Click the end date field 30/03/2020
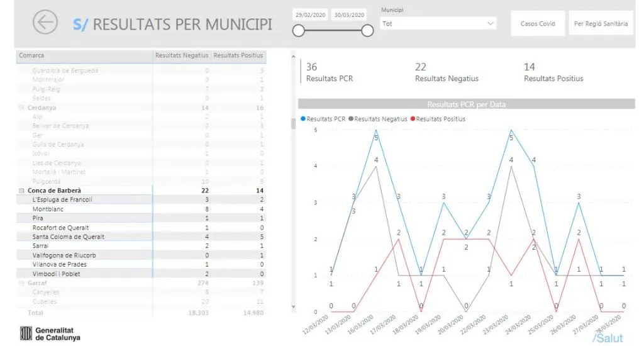 click(349, 15)
